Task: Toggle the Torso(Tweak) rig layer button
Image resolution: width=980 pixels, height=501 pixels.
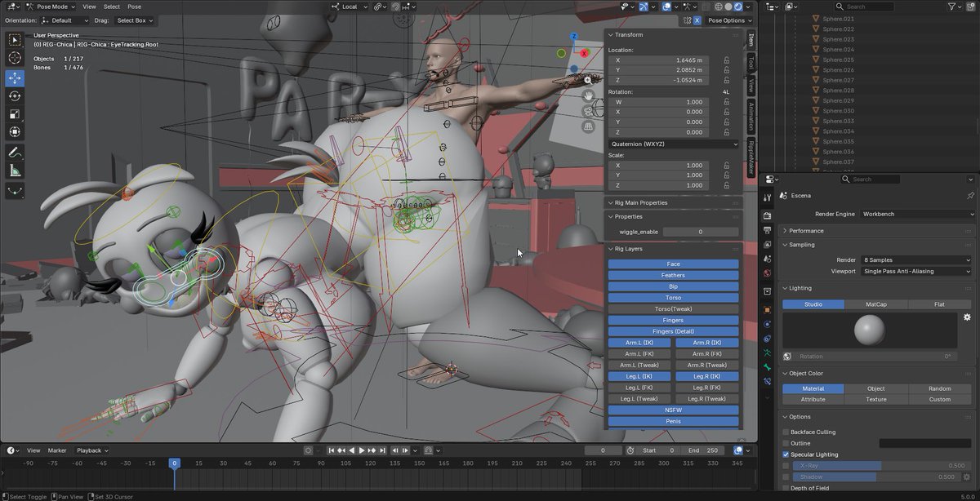Action: click(674, 309)
